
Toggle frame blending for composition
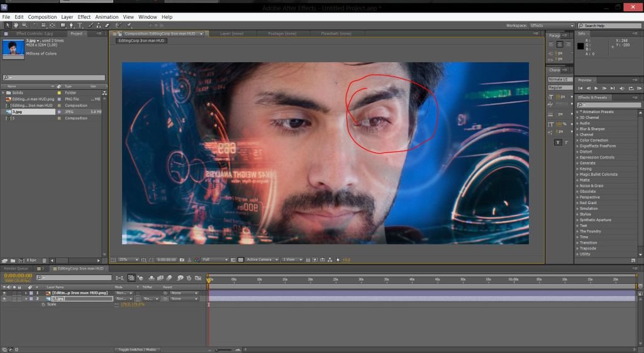160,278
